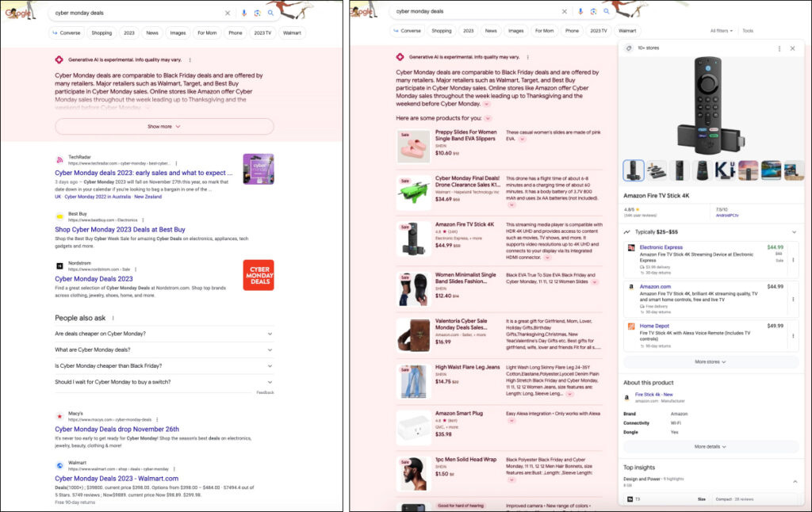Click AndroidPCtv review source link
This screenshot has width=812, height=512.
(x=727, y=216)
